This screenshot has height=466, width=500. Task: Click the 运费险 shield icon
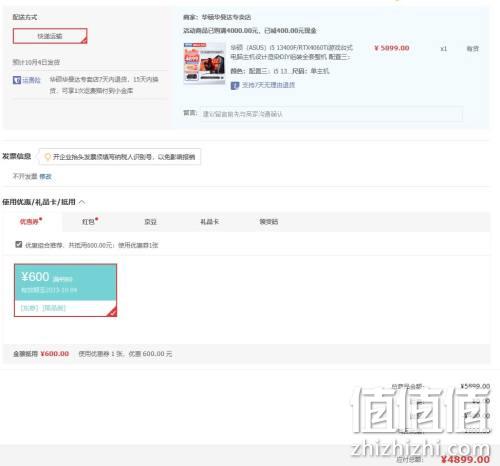point(17,80)
